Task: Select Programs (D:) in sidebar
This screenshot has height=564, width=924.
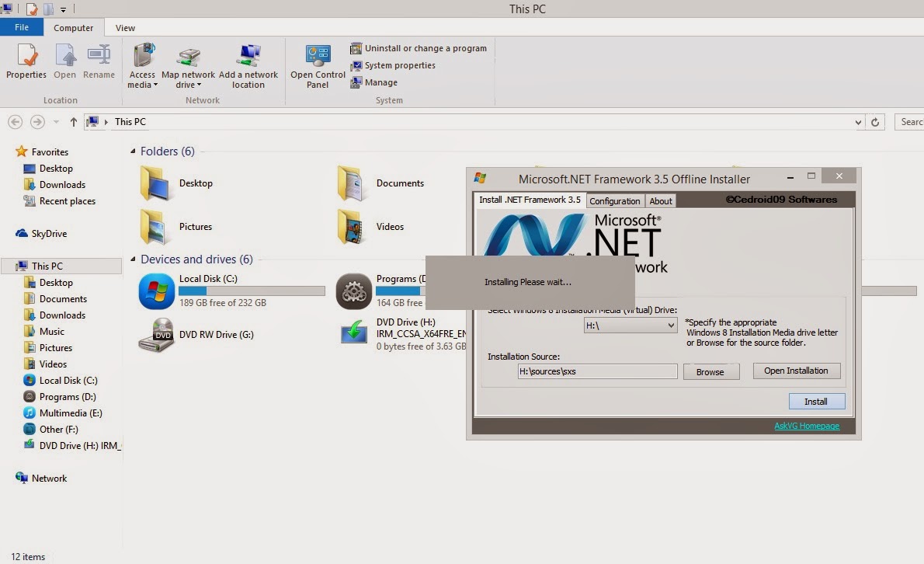Action: 60,397
